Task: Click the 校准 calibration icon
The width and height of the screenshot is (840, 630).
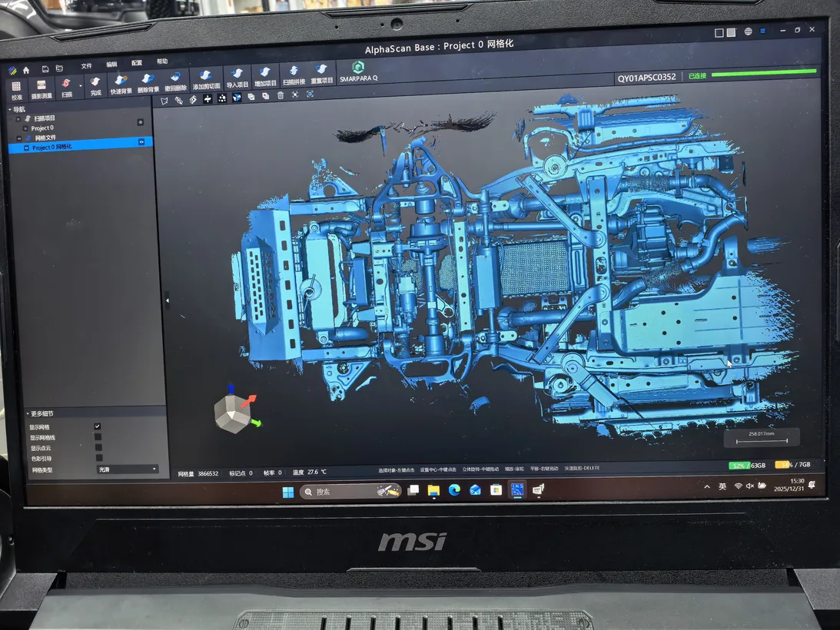Action: tap(16, 90)
